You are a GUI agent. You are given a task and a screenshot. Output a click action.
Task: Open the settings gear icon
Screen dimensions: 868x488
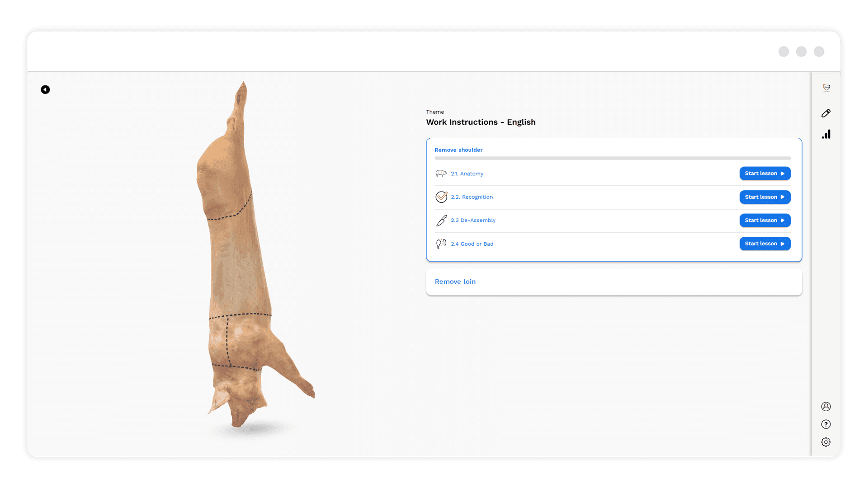pos(826,442)
